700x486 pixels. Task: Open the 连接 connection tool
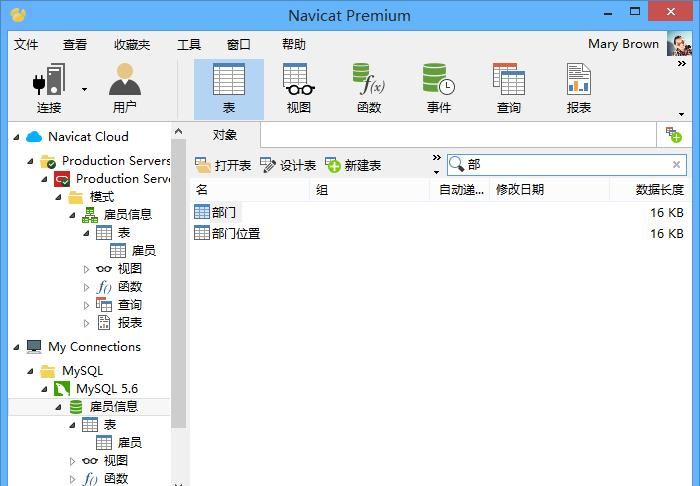[x=49, y=89]
